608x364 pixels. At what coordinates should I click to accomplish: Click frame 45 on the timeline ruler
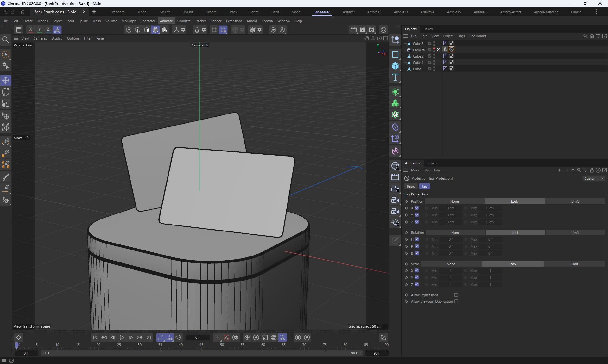point(201,345)
